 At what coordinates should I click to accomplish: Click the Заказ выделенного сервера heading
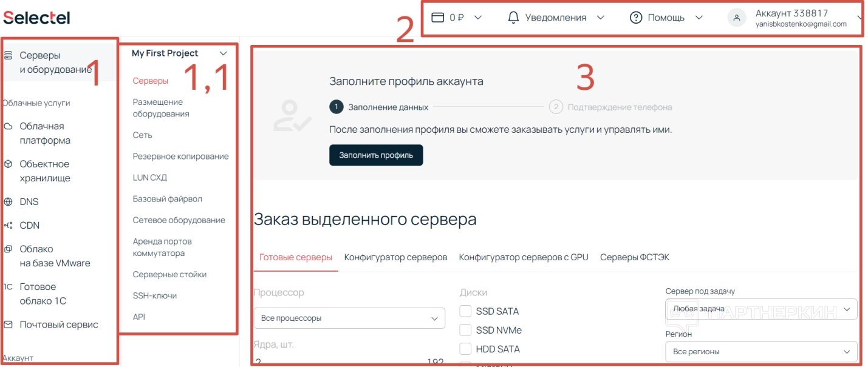[x=365, y=219]
